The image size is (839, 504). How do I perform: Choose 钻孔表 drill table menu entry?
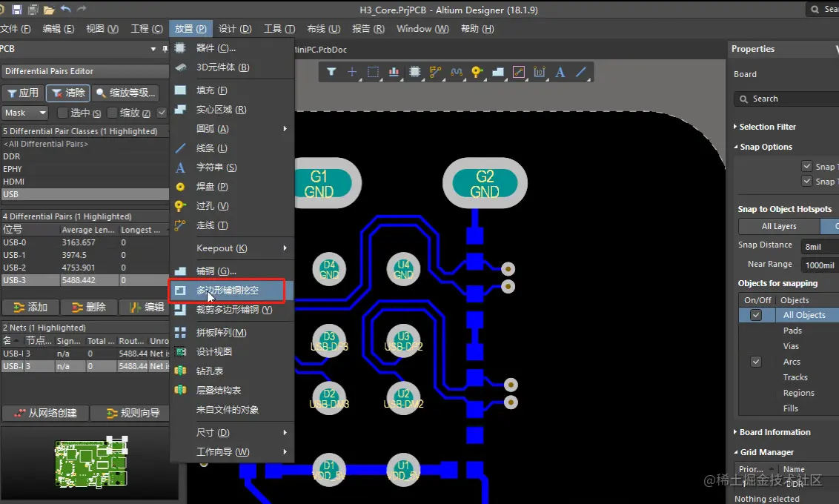[x=232, y=371]
